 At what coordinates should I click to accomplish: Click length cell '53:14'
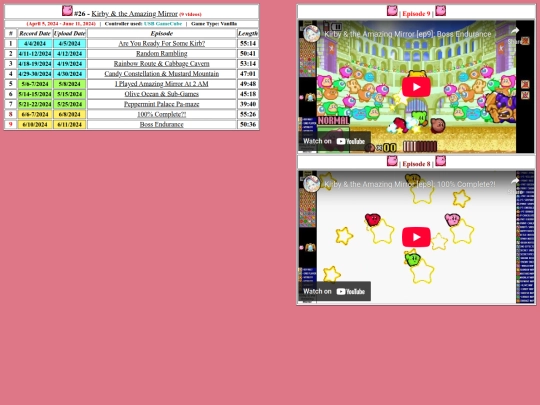click(x=248, y=64)
